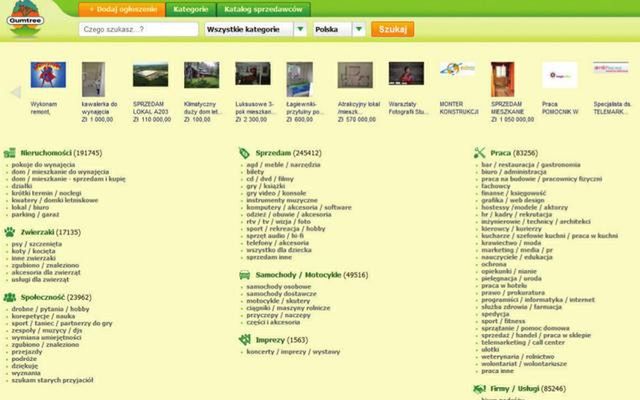Open the Kategorie tab

coord(191,9)
